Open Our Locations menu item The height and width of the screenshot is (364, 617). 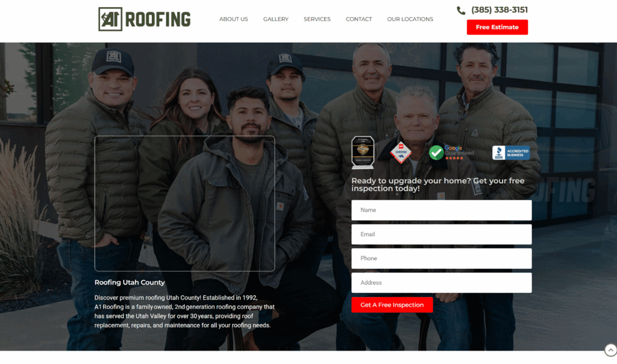410,19
